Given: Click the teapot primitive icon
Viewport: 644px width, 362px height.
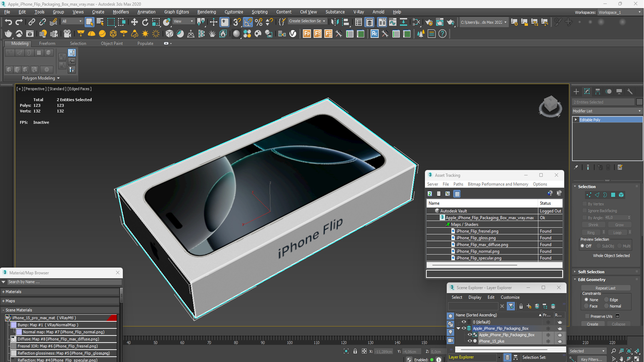Looking at the screenshot, I should (x=8, y=34).
